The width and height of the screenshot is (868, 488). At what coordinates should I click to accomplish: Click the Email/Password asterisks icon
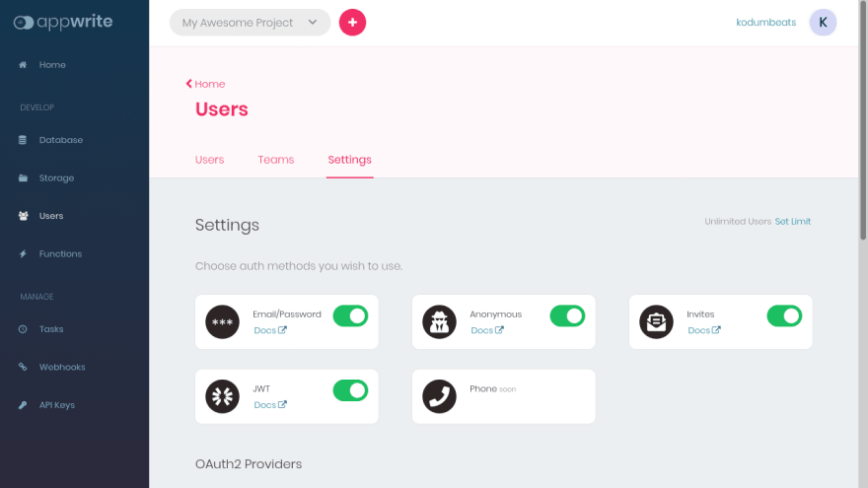pyautogui.click(x=223, y=322)
